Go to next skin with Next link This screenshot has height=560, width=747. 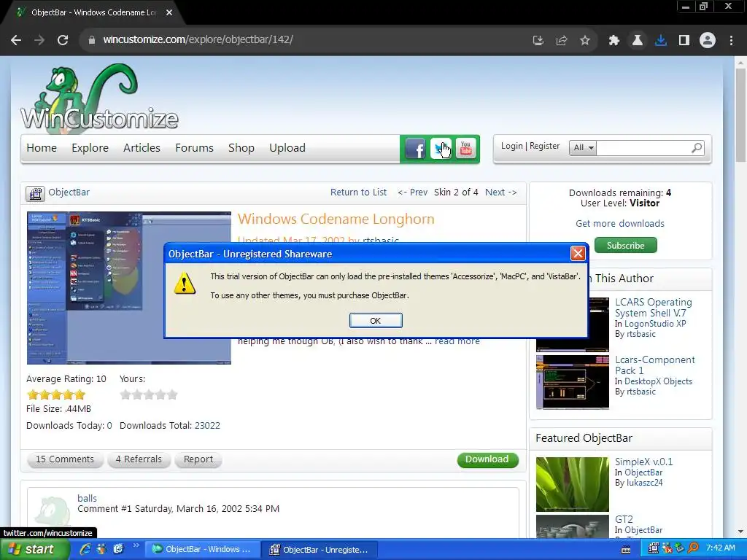500,192
